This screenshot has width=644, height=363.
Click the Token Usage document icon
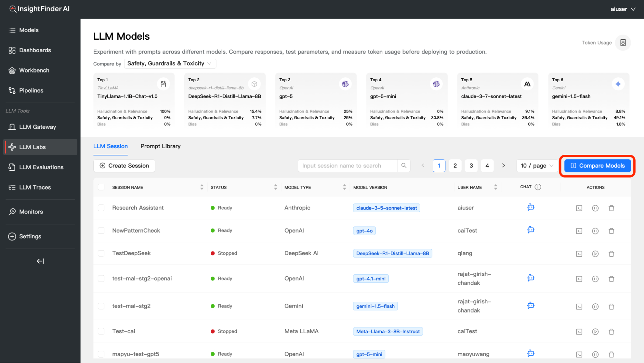point(623,43)
